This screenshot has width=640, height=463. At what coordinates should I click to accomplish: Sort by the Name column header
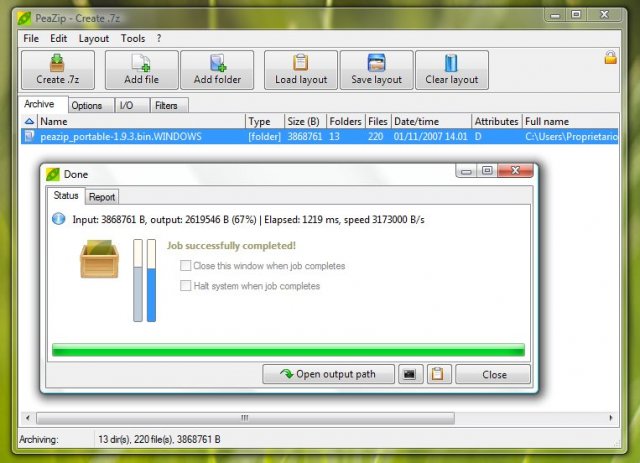click(x=141, y=121)
